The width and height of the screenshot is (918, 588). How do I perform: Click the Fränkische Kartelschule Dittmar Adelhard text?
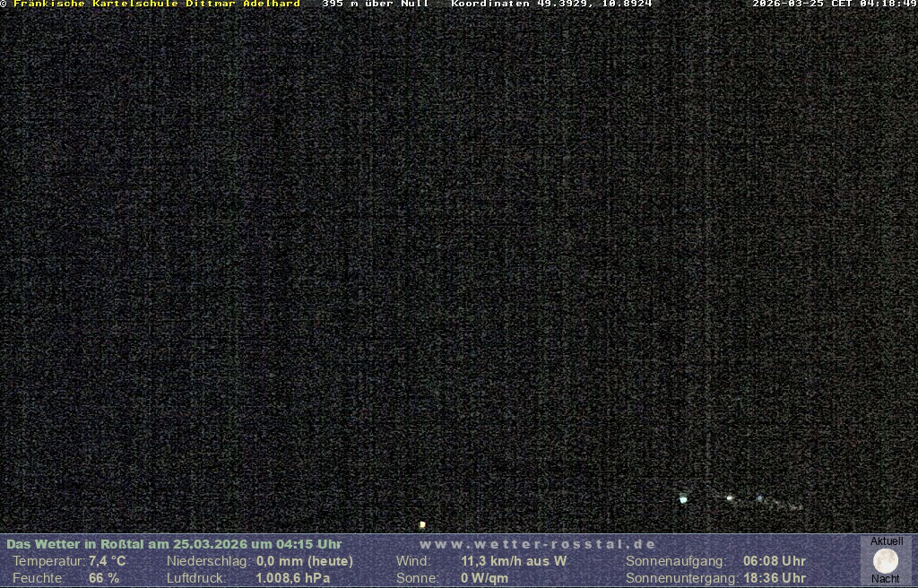pyautogui.click(x=157, y=4)
